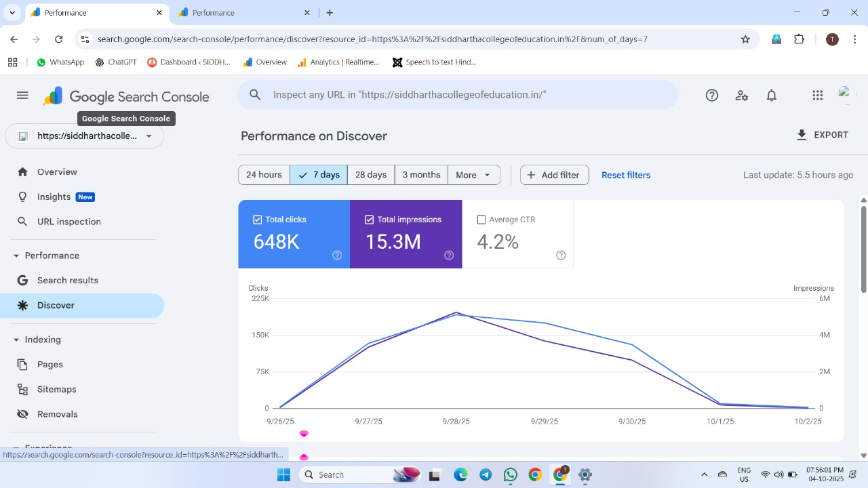Click the Inspect any URL search field
The width and height of the screenshot is (868, 488).
[x=468, y=95]
